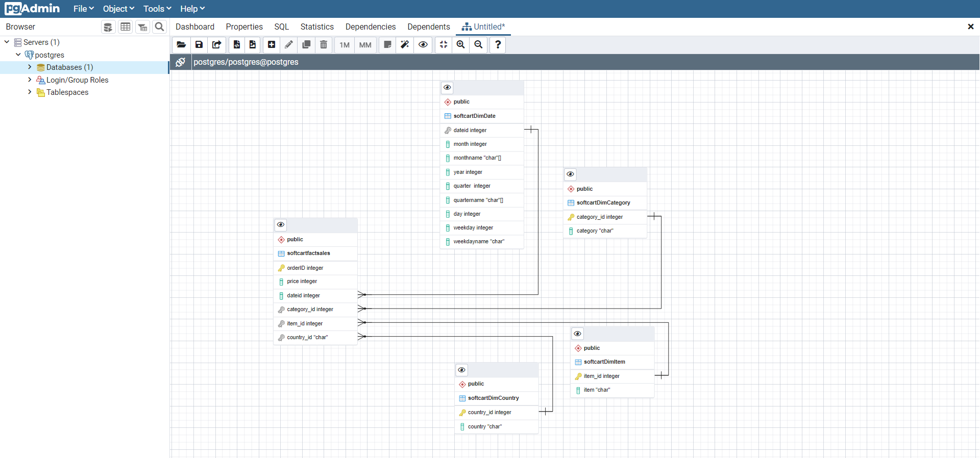Viewport: 980px width, 458px height.
Task: Switch to the Statistics tab
Action: pyautogui.click(x=317, y=27)
